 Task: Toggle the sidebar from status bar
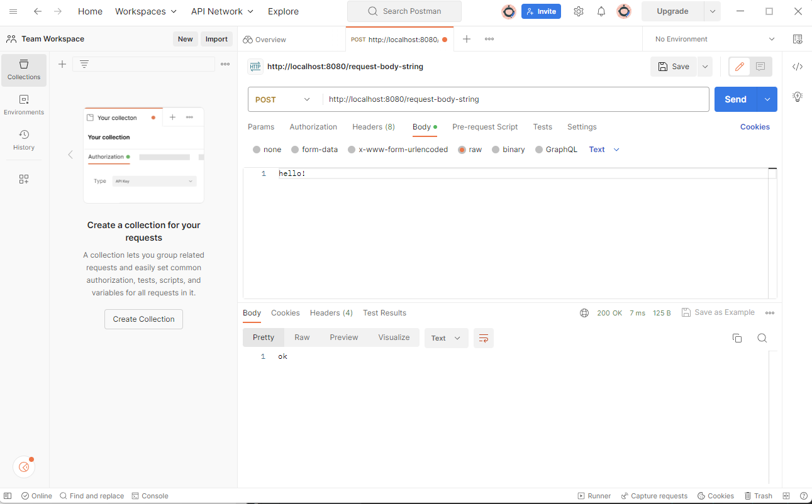click(x=8, y=496)
